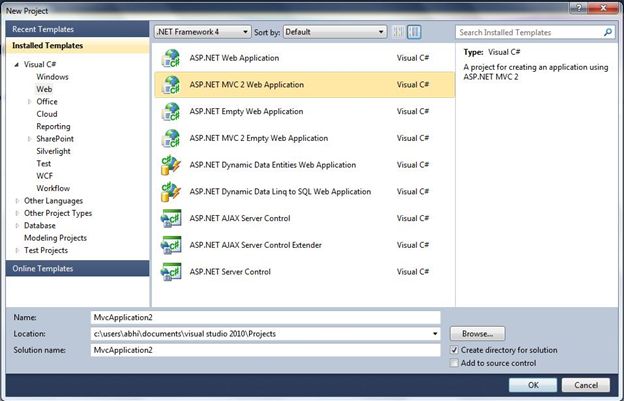Click the project Name text field
This screenshot has width=624, height=401.
pos(264,316)
